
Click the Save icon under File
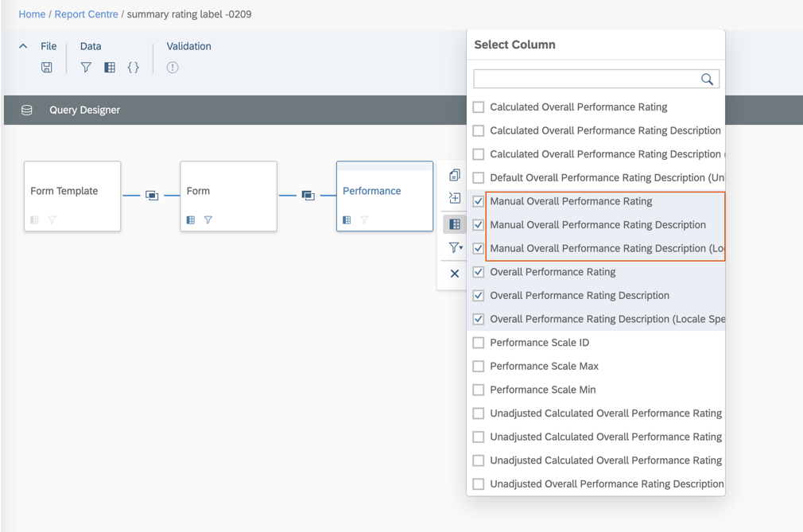click(47, 68)
